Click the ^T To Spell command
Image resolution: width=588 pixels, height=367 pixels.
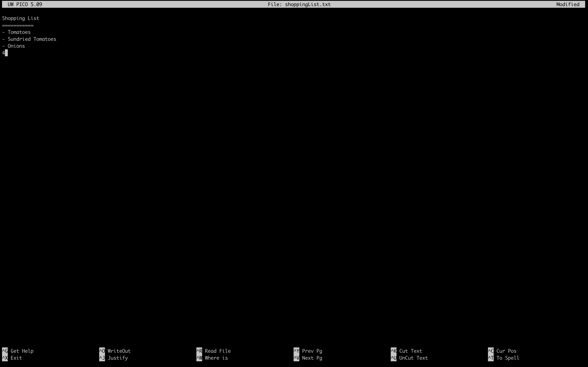pos(503,358)
